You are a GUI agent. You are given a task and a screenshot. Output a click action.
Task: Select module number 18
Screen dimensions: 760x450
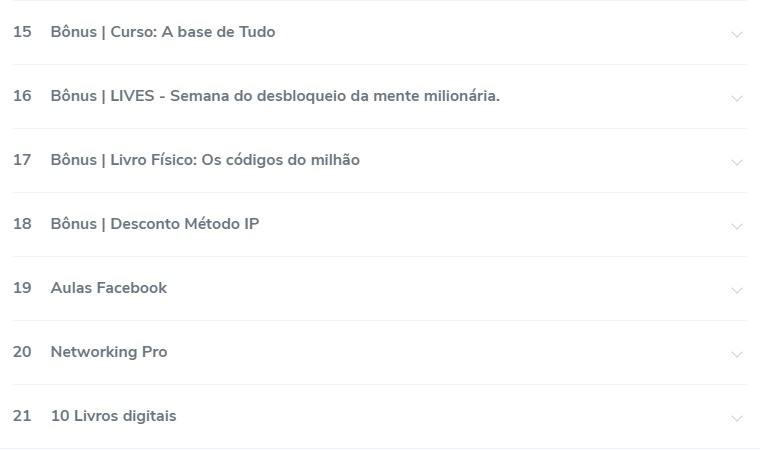(x=22, y=224)
